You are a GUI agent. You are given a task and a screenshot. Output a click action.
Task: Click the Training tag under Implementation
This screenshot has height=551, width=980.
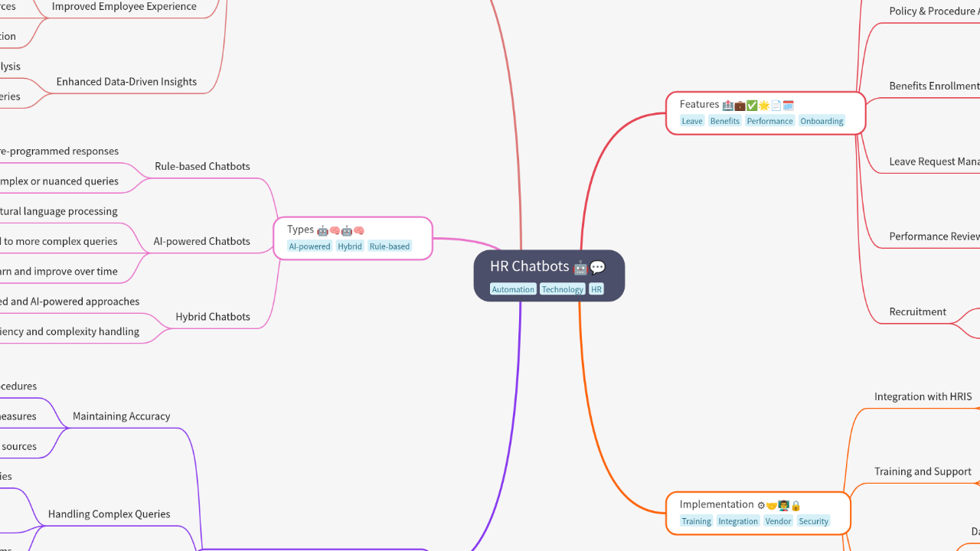[697, 521]
